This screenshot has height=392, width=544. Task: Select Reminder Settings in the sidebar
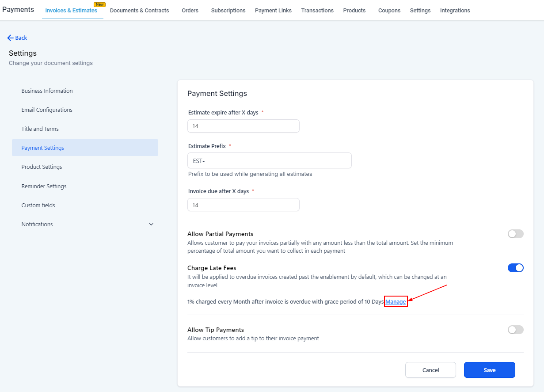(44, 186)
